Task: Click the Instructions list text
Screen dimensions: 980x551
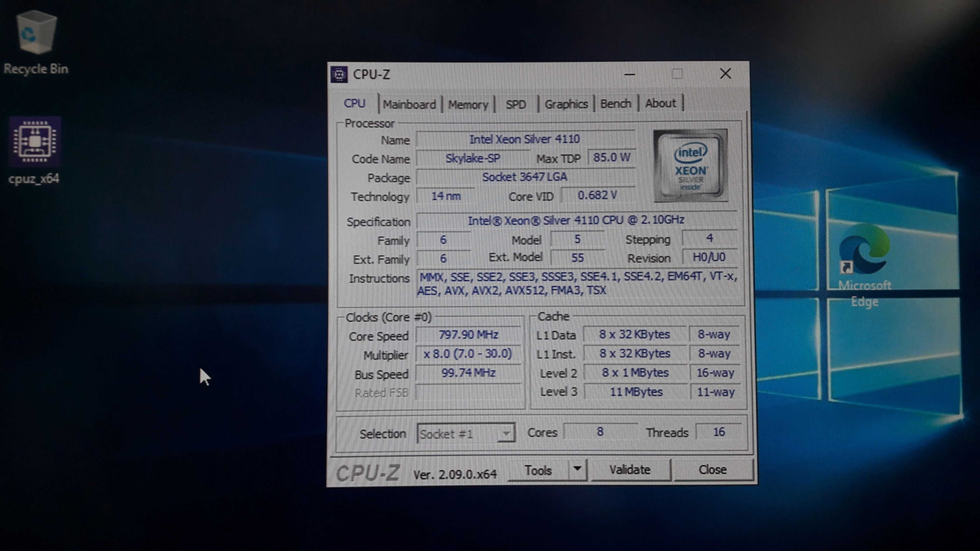Action: tap(578, 283)
